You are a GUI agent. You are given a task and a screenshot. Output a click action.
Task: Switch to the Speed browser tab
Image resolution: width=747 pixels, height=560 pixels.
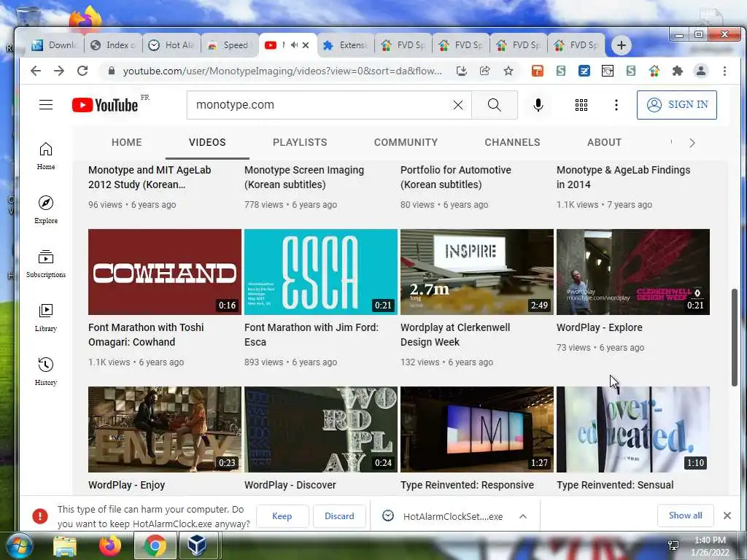pos(230,45)
